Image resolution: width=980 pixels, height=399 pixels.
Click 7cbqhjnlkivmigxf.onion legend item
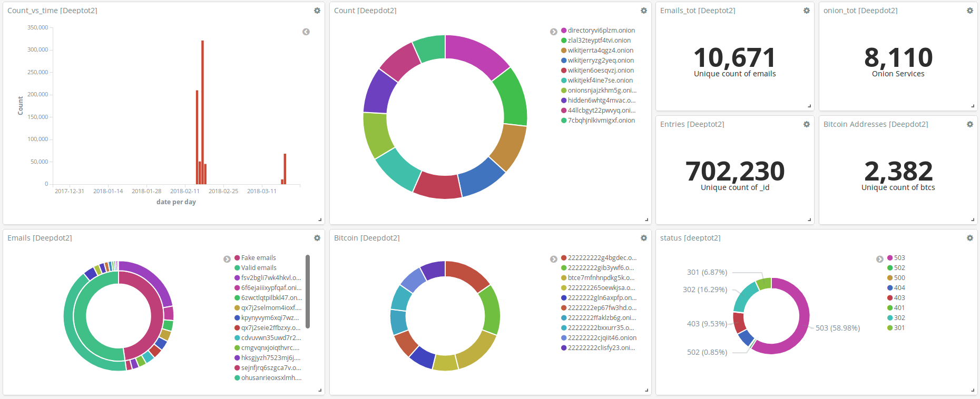598,121
